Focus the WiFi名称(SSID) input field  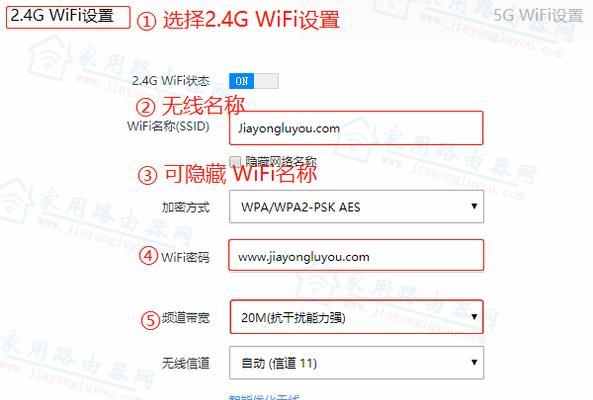tap(356, 128)
